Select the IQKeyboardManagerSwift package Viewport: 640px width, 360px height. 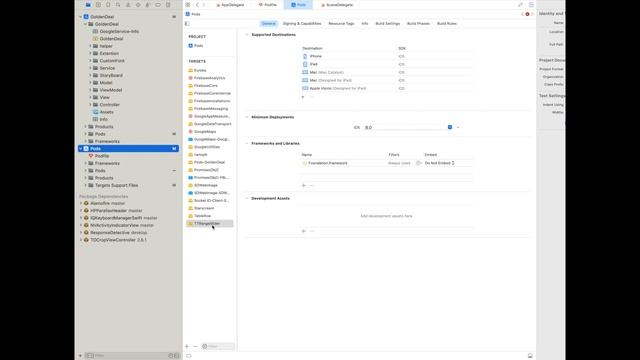coord(124,218)
